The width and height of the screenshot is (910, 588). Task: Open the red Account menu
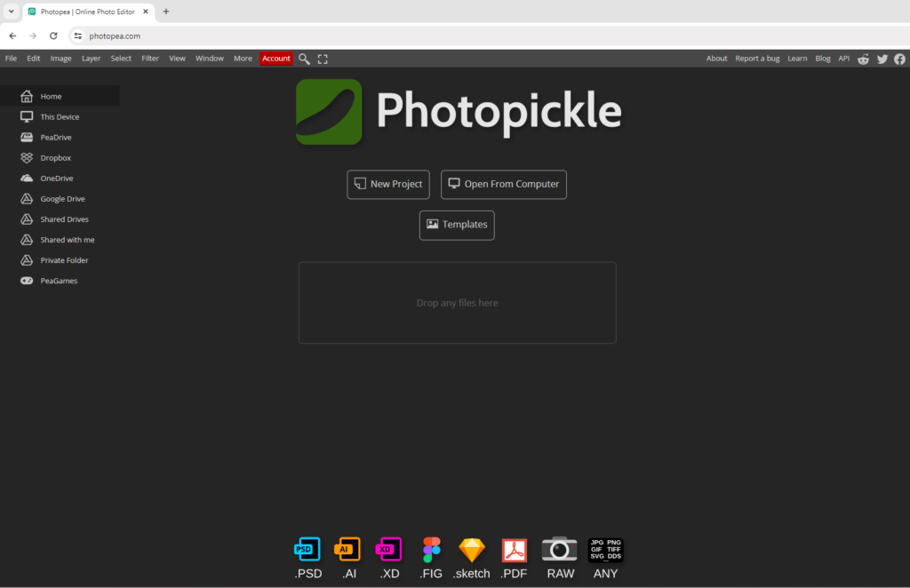(275, 58)
